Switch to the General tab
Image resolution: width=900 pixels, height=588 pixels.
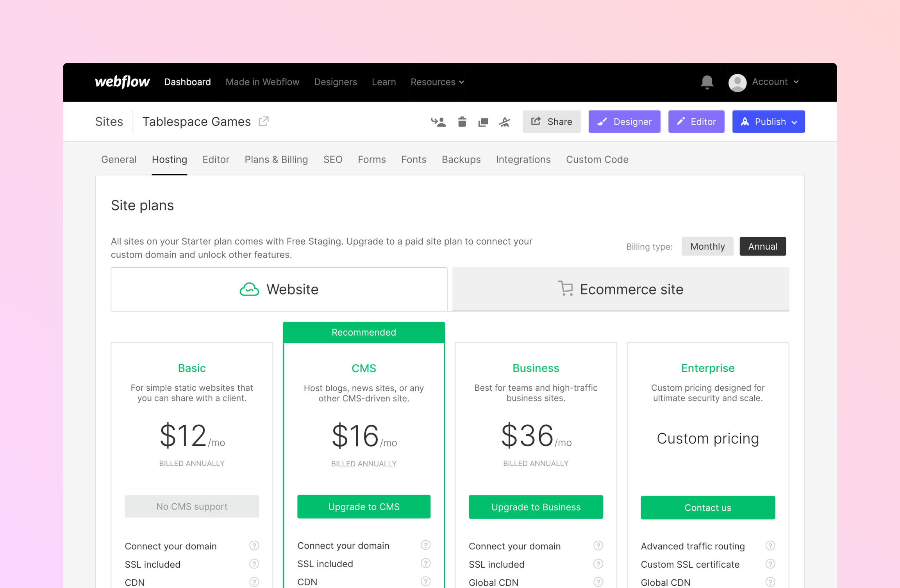[x=119, y=159]
